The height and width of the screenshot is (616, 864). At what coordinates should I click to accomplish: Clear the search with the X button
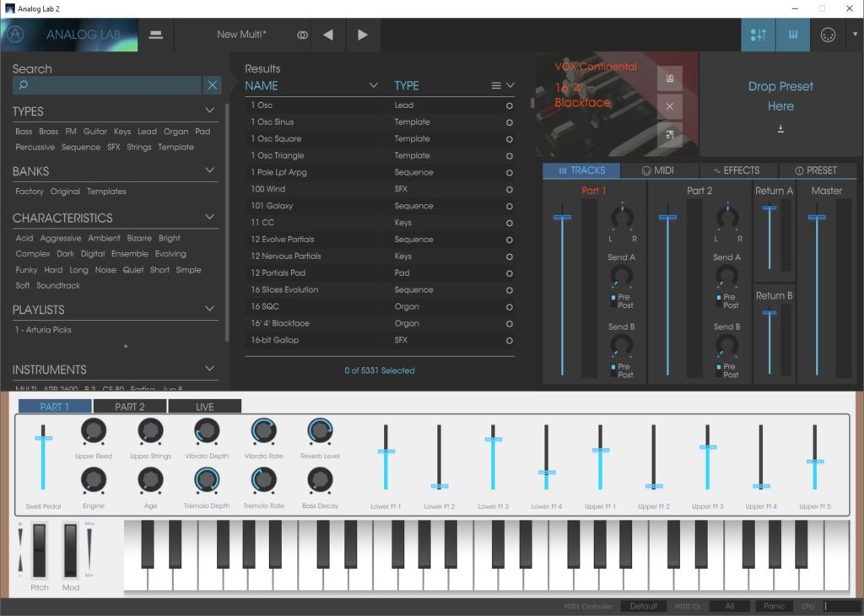point(212,85)
